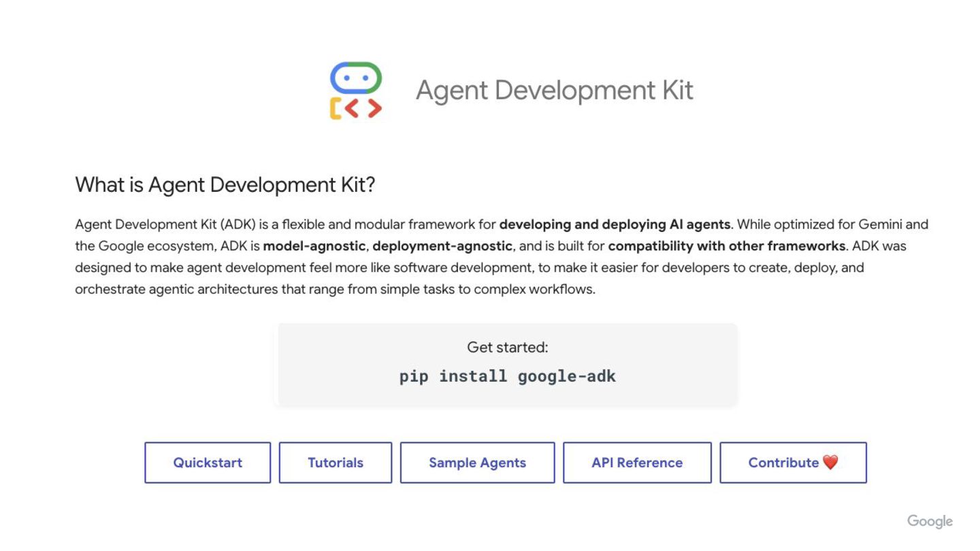Click the "What is Agent Development Kit?" heading
This screenshot has width=980, height=551.
225,184
